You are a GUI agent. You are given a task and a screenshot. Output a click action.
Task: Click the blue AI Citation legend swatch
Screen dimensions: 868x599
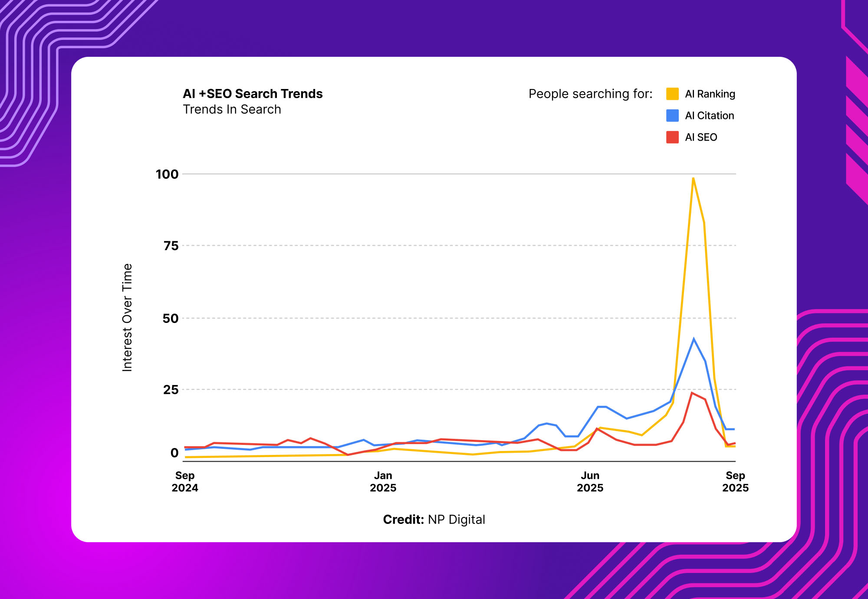click(x=672, y=115)
